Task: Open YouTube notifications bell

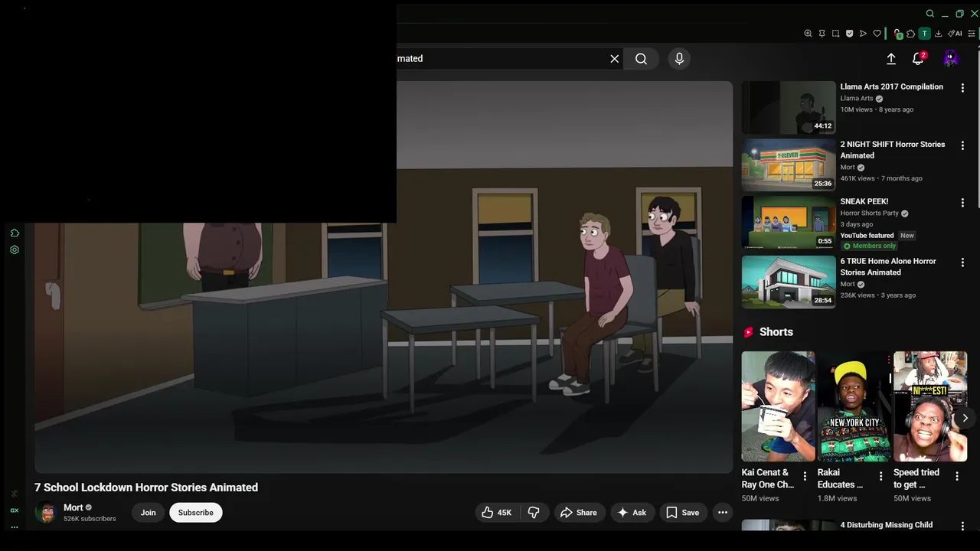Action: [x=918, y=58]
